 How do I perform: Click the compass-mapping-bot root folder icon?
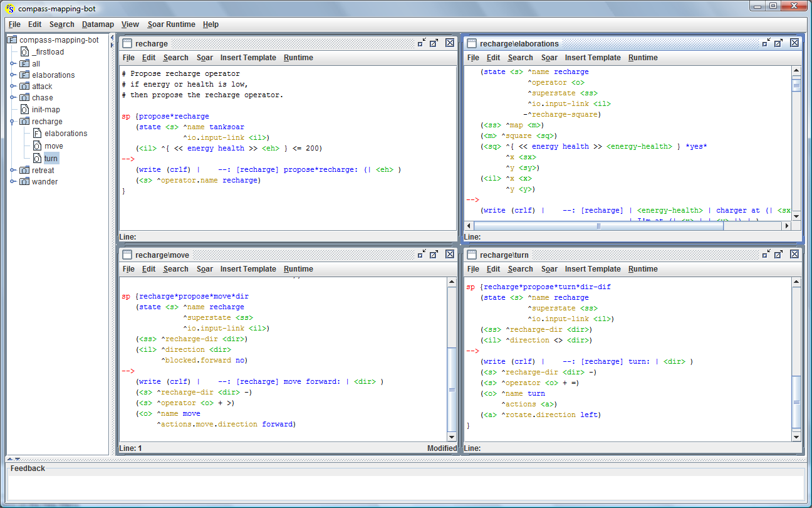(12, 40)
